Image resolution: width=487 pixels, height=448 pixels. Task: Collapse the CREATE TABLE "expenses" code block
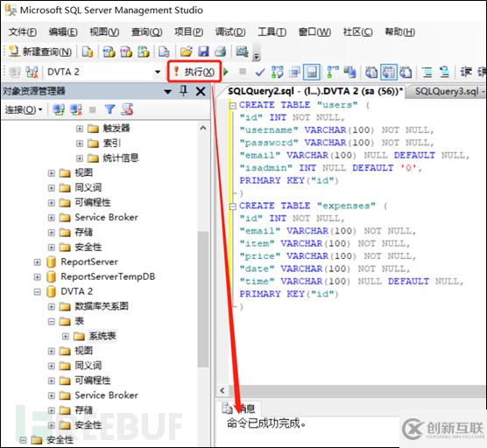tap(233, 206)
